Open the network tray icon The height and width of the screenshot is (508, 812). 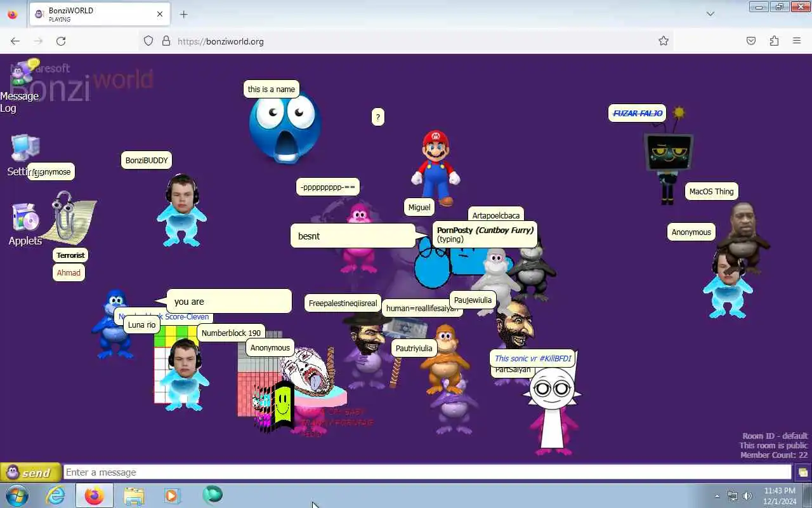click(733, 496)
